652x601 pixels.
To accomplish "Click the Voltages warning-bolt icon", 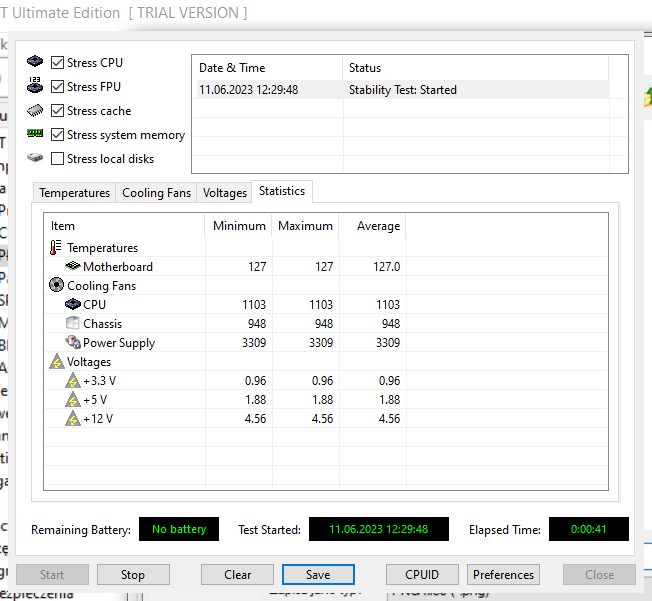I will tap(57, 361).
